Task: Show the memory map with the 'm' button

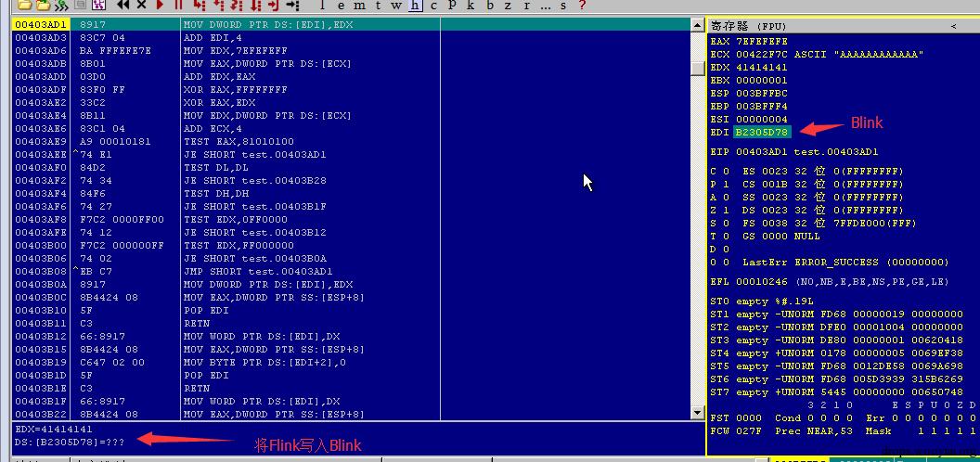Action: pyautogui.click(x=360, y=5)
